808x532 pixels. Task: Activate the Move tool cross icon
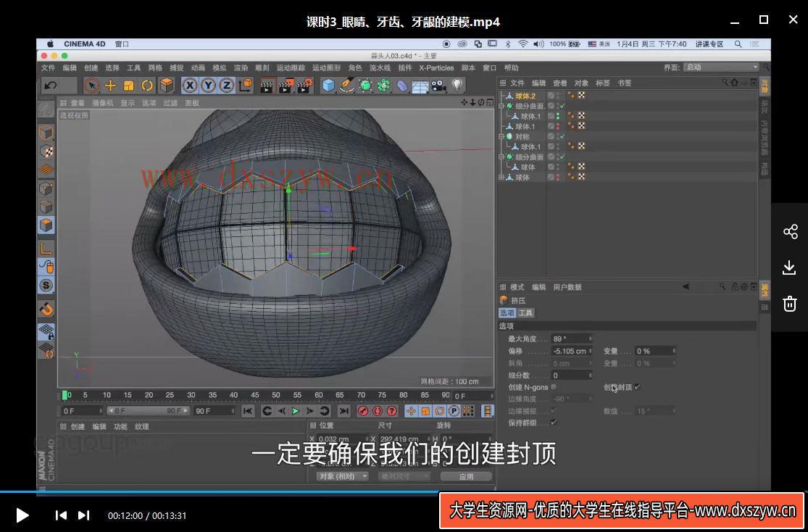(110, 86)
